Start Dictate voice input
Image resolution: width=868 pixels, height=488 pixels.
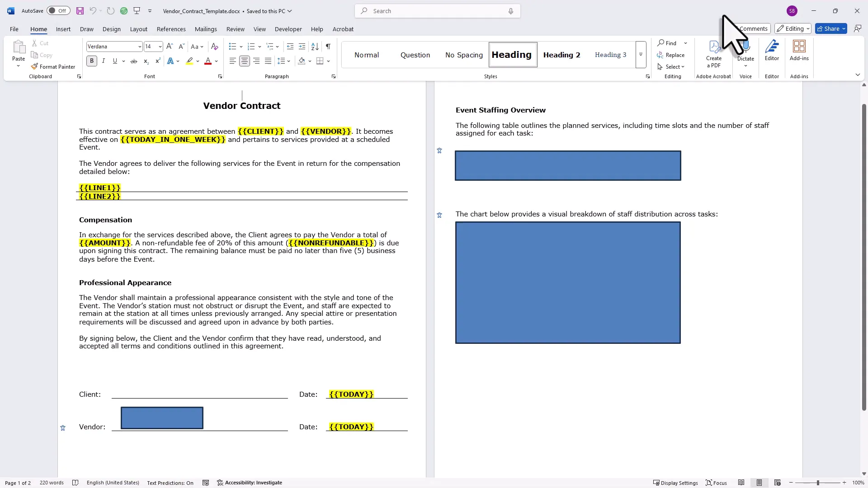745,50
